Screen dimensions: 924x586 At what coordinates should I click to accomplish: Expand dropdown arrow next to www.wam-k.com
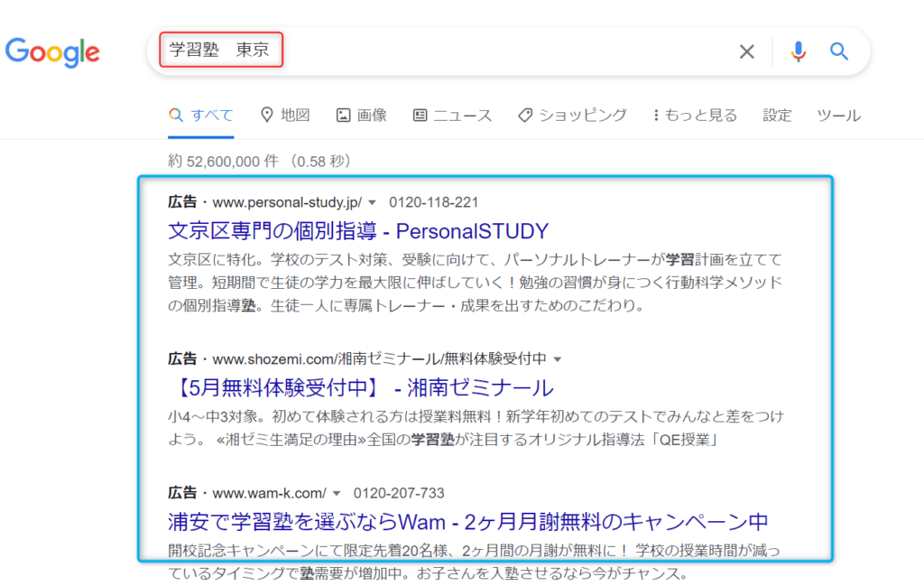tap(337, 493)
